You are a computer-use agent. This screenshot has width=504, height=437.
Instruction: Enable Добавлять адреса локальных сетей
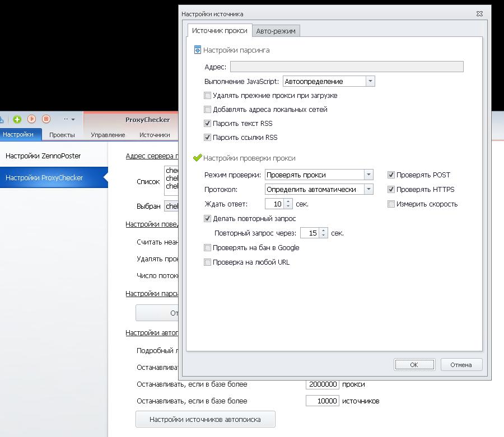208,110
